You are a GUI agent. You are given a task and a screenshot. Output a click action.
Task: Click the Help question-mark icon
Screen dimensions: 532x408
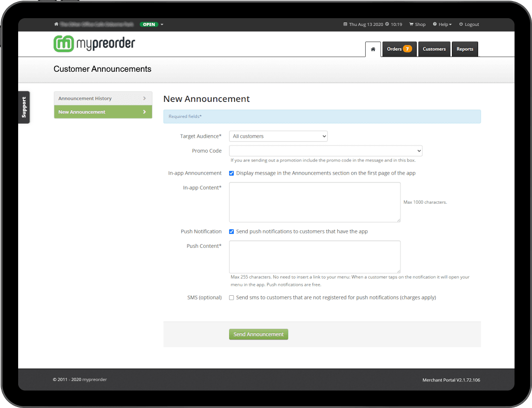click(434, 24)
